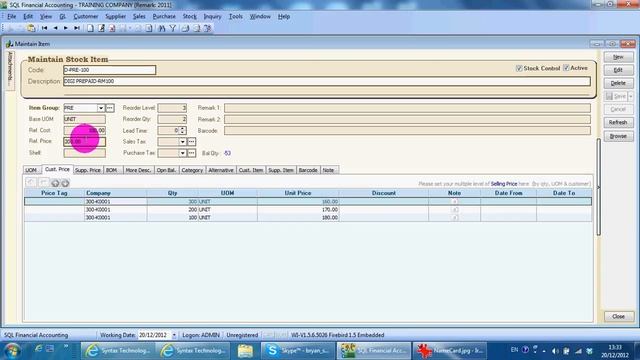Click the blank new document toolbar icon
Screen dimensions: 640x360
[x=91, y=28]
